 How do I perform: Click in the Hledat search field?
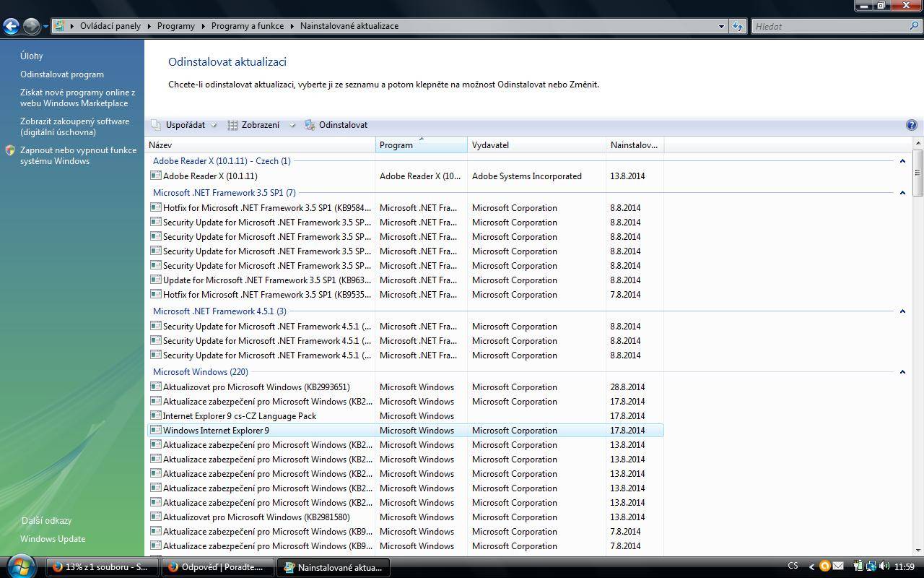click(830, 26)
